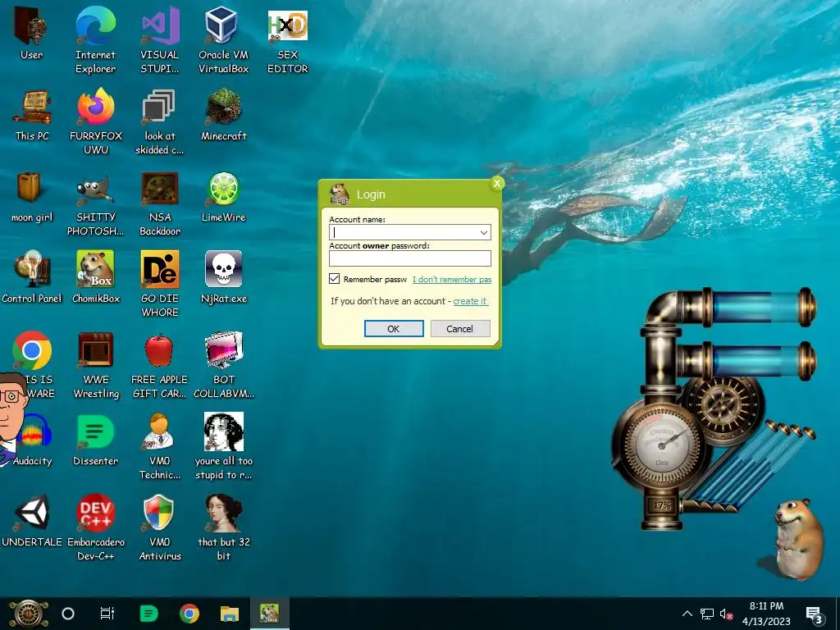Select NjRat.exe skull icon
This screenshot has width=840, height=630.
pyautogui.click(x=223, y=277)
